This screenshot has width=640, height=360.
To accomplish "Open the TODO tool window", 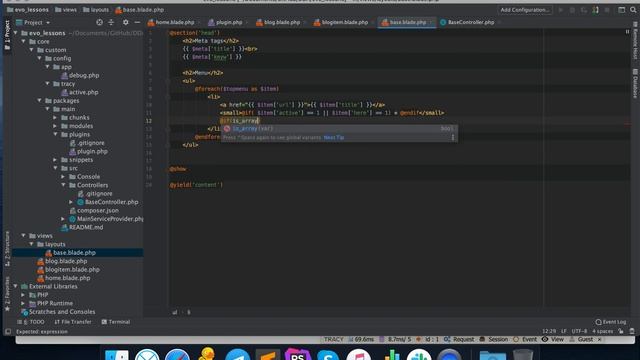I will (x=31, y=322).
